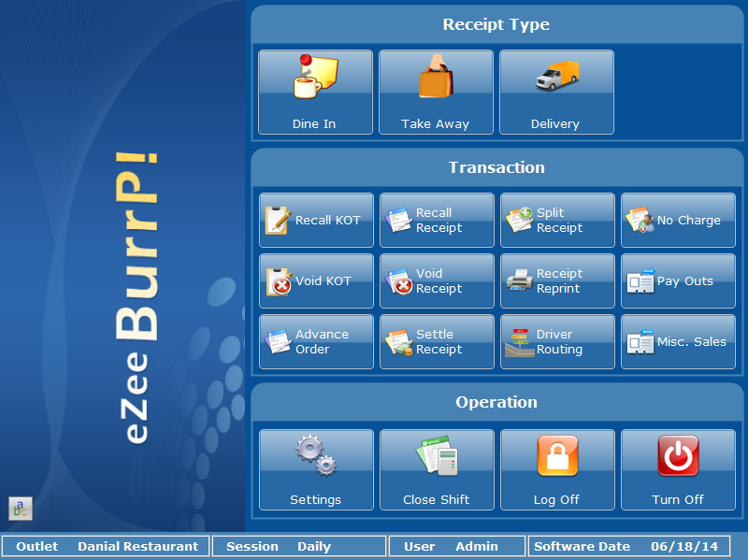Viewport: 748px width, 560px height.
Task: Open Settings with the gears icon
Action: click(316, 457)
